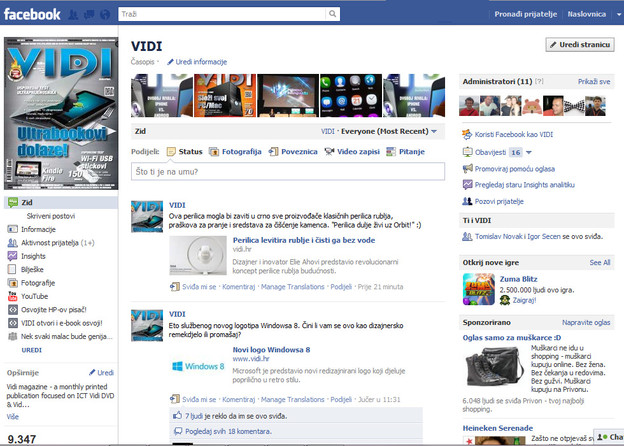Open the Zid sidebar item
Screen dimensions: 624x446
[61, 203]
